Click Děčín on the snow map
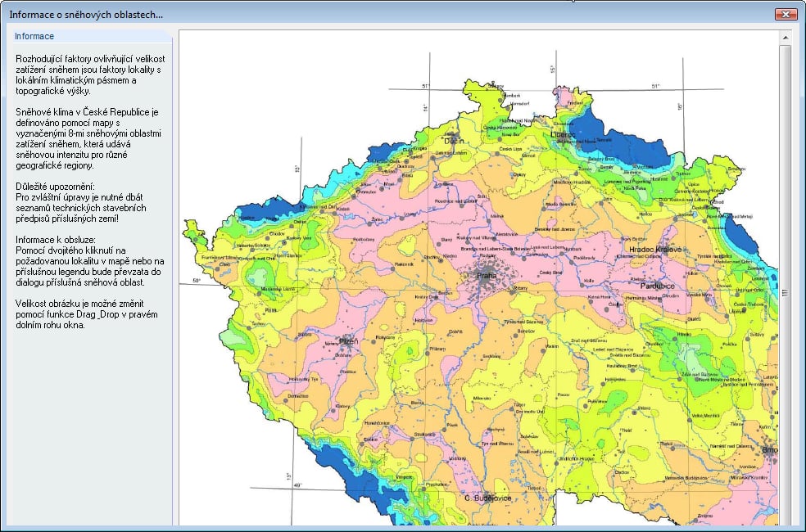Image resolution: width=806 pixels, height=532 pixels. click(x=454, y=141)
